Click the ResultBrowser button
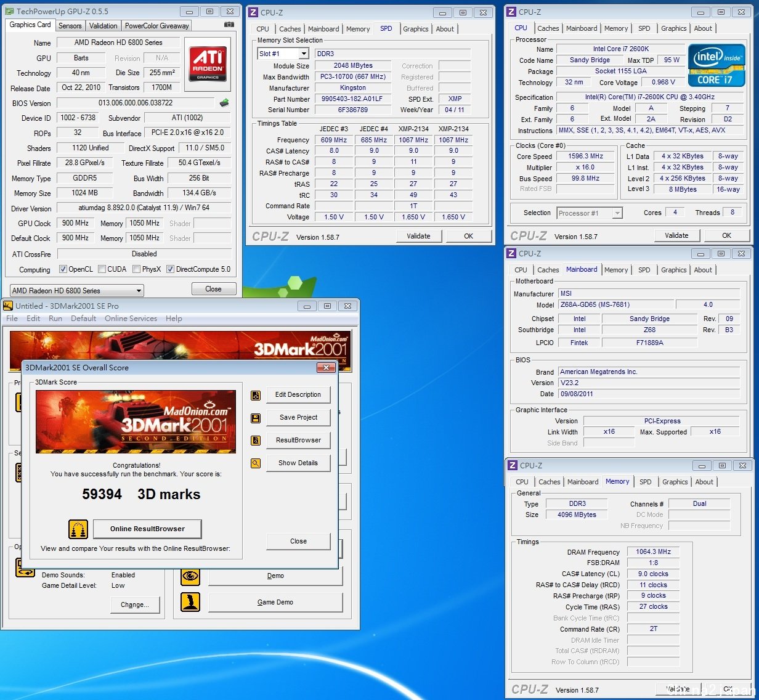The width and height of the screenshot is (759, 700). coord(298,441)
